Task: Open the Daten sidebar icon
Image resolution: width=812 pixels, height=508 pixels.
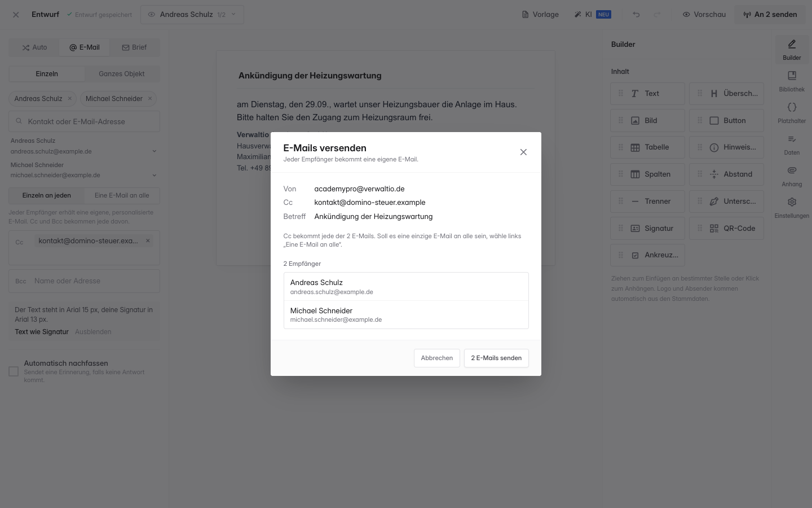Action: [792, 144]
